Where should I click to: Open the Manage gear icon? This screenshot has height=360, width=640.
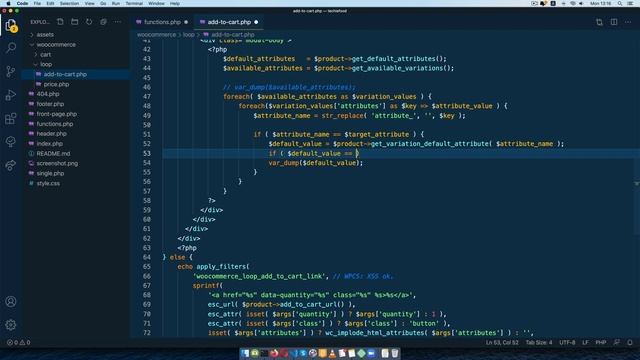click(x=11, y=324)
